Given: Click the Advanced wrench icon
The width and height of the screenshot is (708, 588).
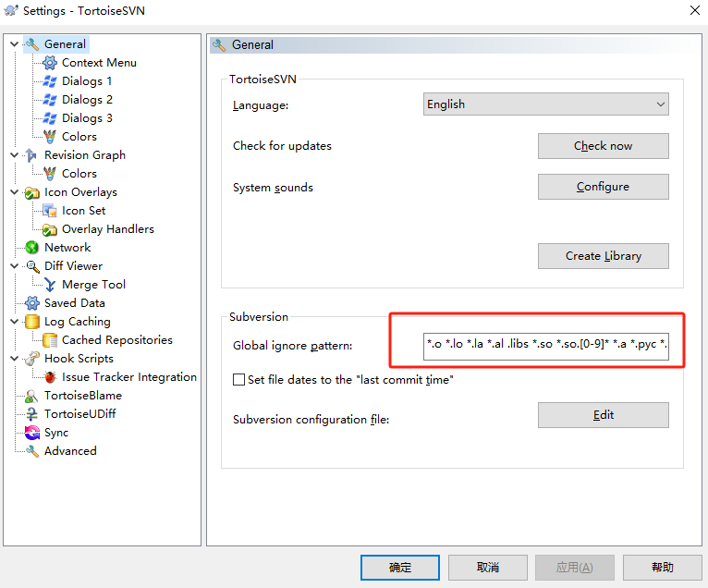Looking at the screenshot, I should 32,451.
